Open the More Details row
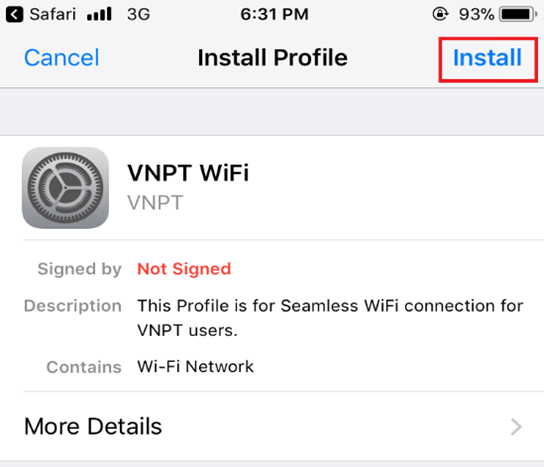Screen dimensions: 544x467 pos(272,426)
